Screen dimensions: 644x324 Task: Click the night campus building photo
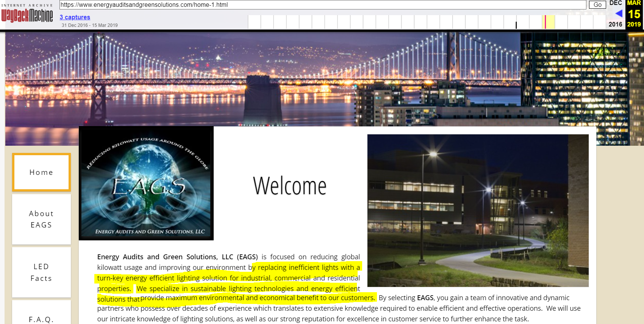pos(478,210)
